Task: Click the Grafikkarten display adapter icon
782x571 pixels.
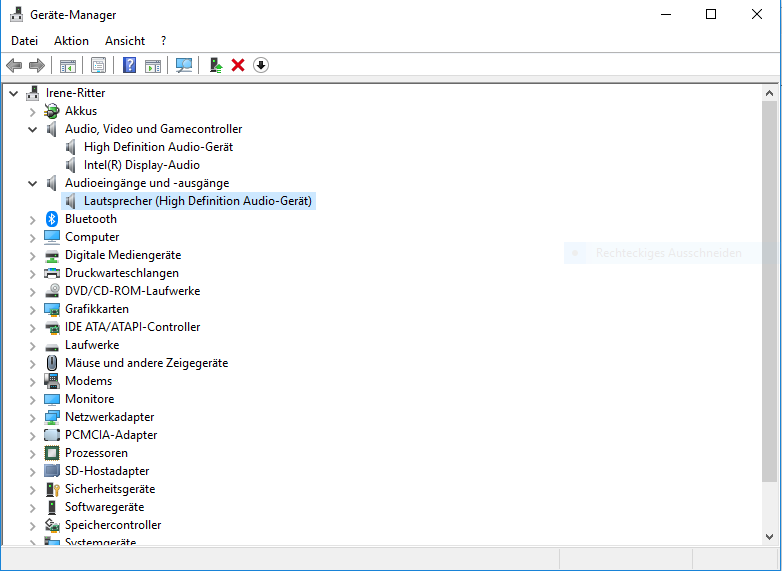Action: pyautogui.click(x=52, y=309)
